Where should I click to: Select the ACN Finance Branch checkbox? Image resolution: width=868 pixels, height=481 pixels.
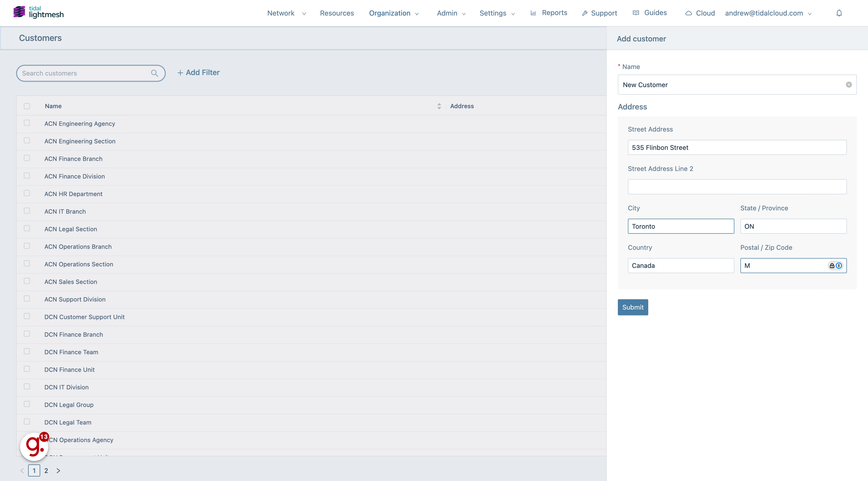point(27,158)
